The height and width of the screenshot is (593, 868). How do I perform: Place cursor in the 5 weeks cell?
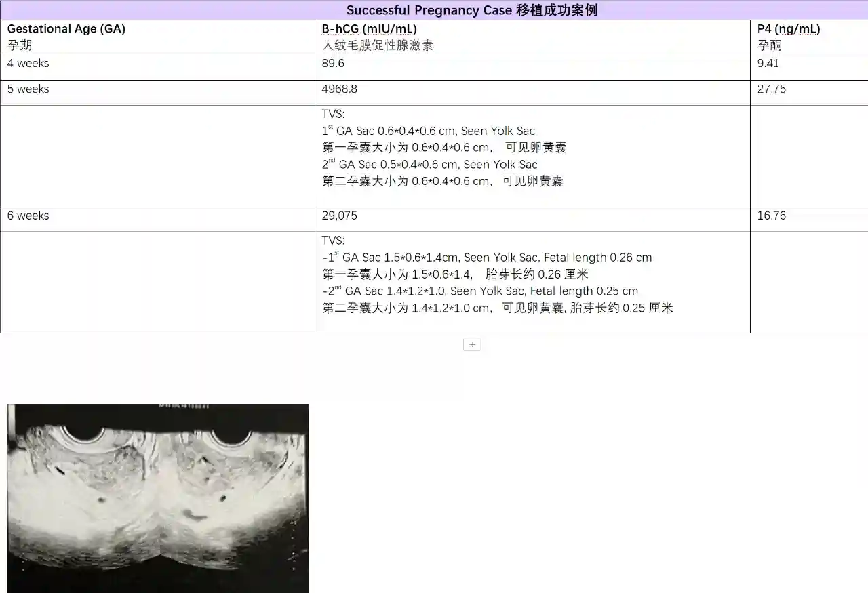[28, 89]
